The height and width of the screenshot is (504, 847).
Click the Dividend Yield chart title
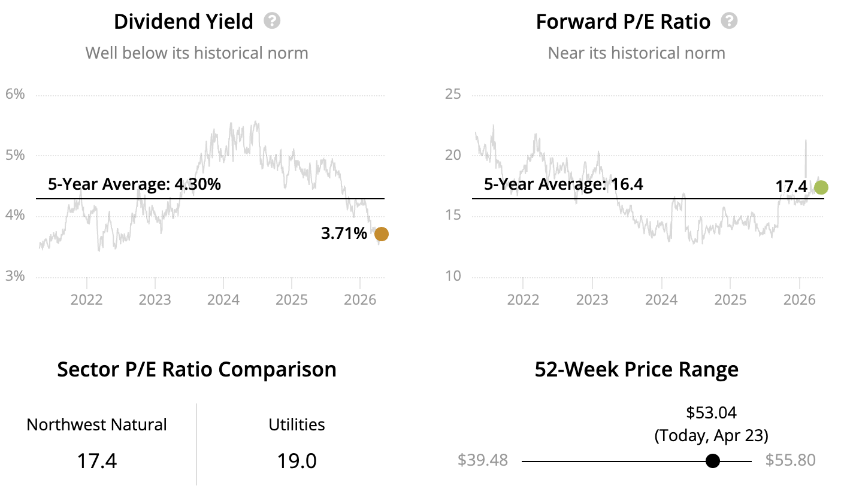183,22
